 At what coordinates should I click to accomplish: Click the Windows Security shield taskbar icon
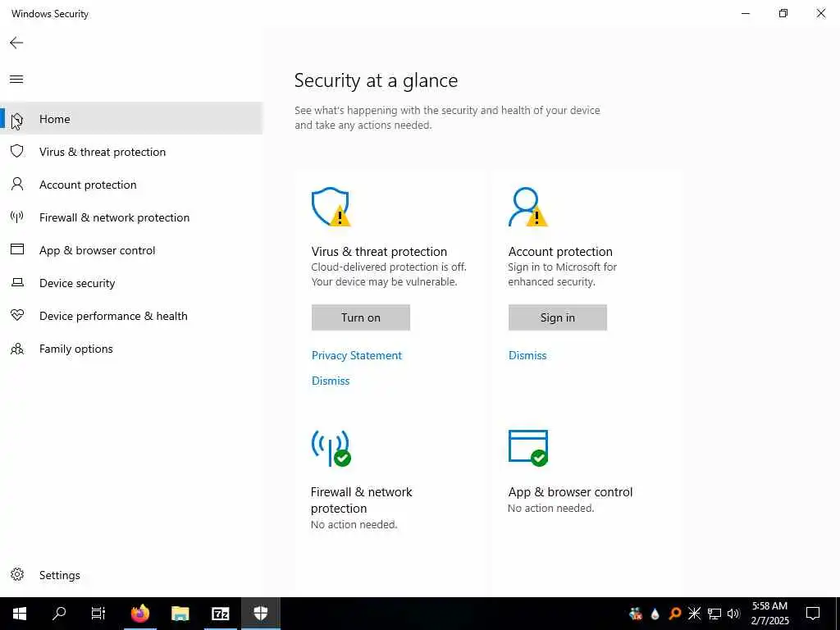[x=260, y=614]
